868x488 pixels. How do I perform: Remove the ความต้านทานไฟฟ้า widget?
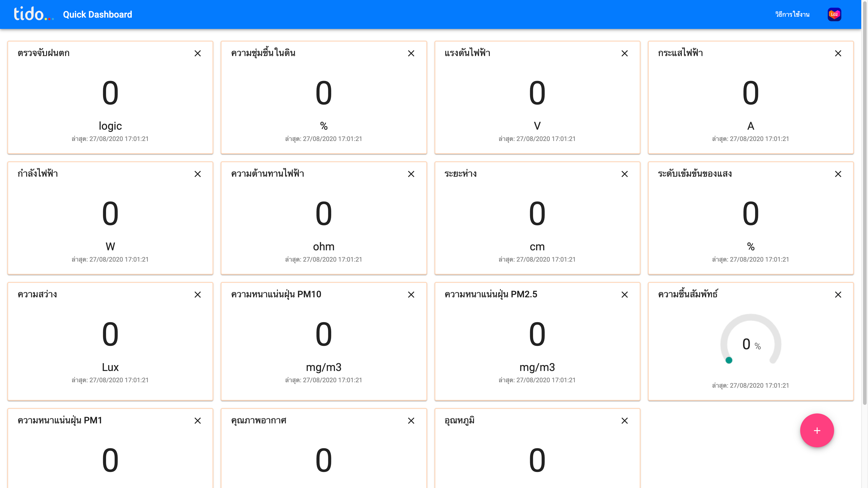[411, 174]
